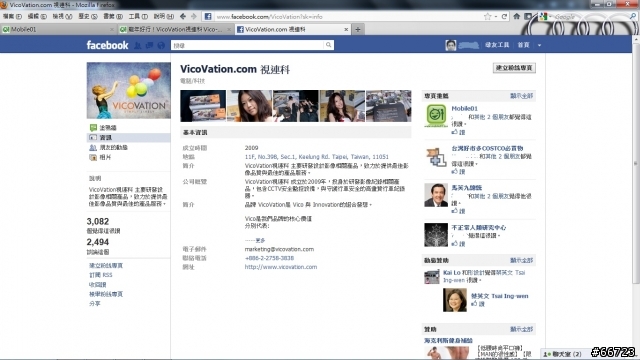Click 馬英九 page thumbnail photo
This screenshot has width=640, height=360.
click(x=436, y=195)
